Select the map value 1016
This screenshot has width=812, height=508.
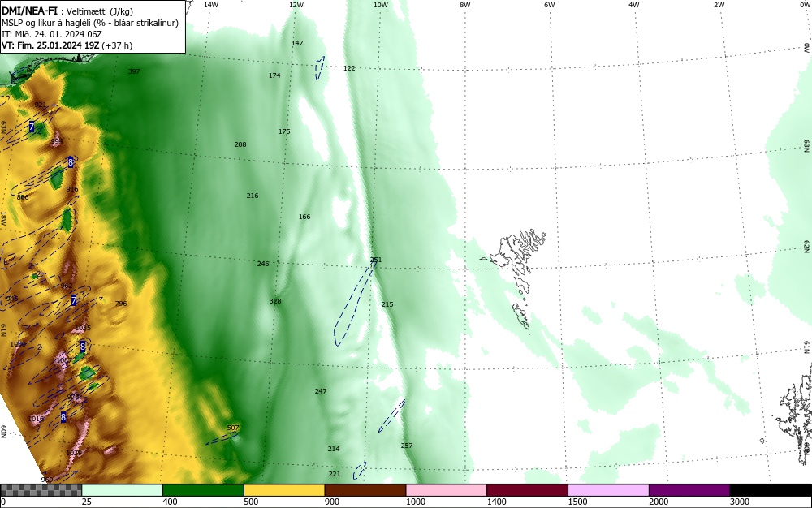36,419
